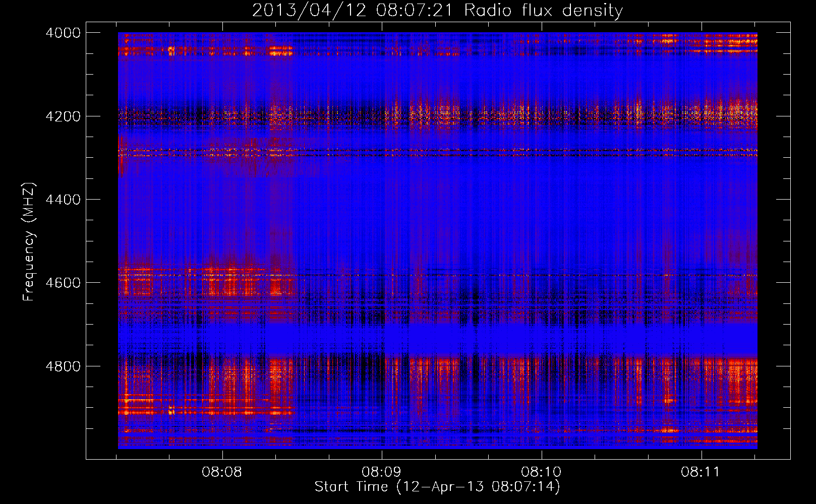
Task: Select the 4600 frequency axis label
Action: click(x=63, y=283)
